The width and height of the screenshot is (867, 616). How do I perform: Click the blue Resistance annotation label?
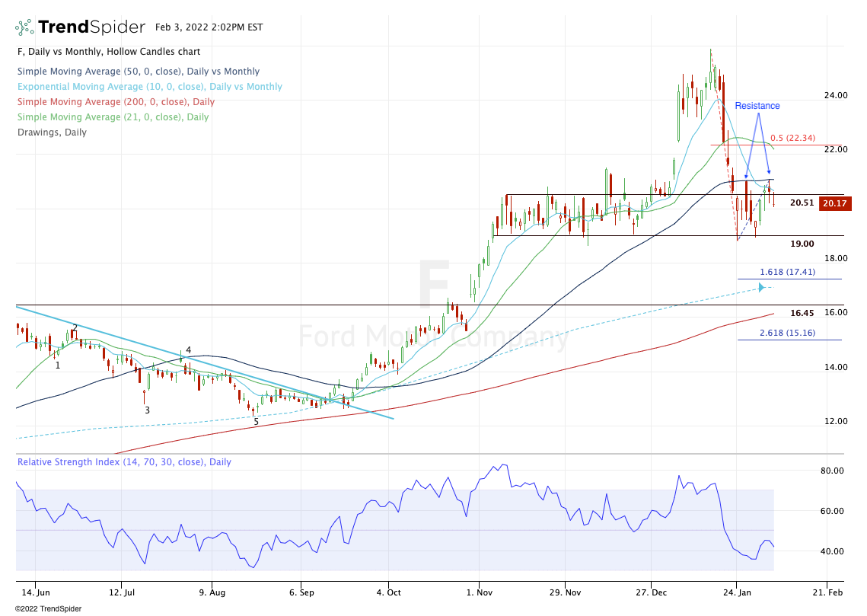click(757, 106)
